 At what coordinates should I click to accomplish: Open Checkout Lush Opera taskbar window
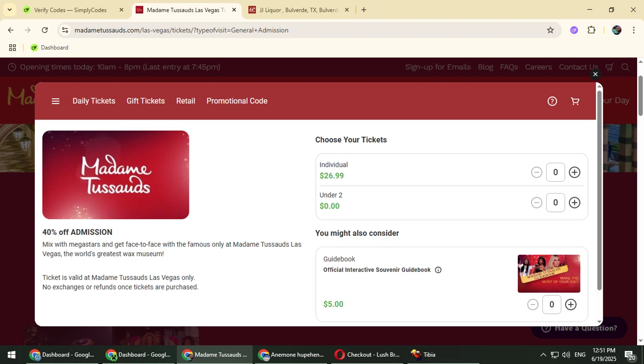click(368, 355)
